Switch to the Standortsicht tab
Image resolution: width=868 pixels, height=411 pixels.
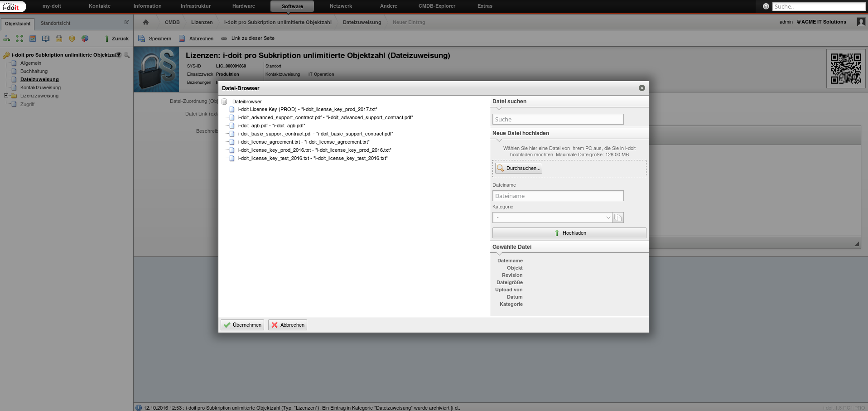pos(55,23)
